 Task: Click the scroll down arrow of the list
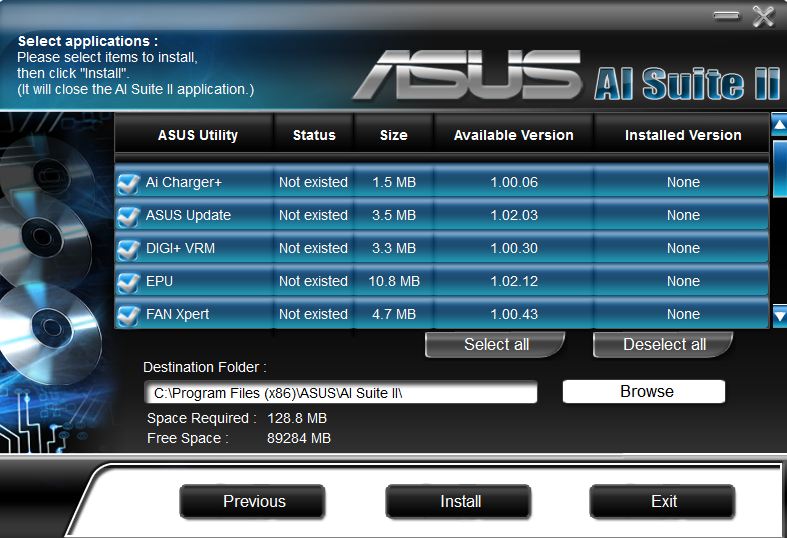779,316
